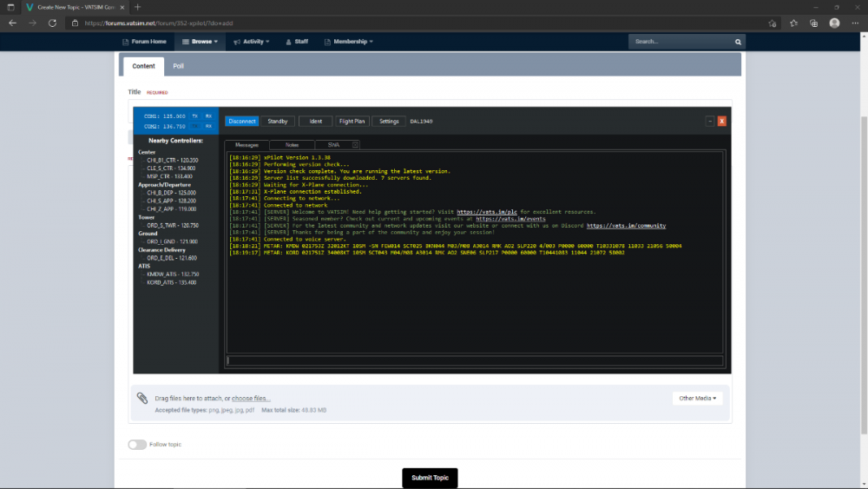Select CHI_S_APP - 128.200 controller
Screen dimensions: 868x489
point(171,201)
